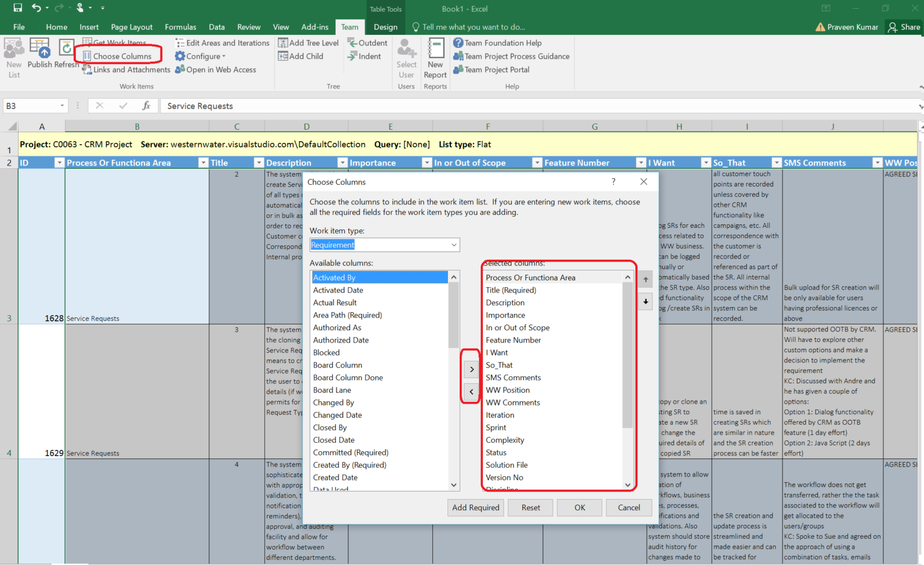Click the dialog help question mark
The width and height of the screenshot is (924, 565).
(x=613, y=182)
